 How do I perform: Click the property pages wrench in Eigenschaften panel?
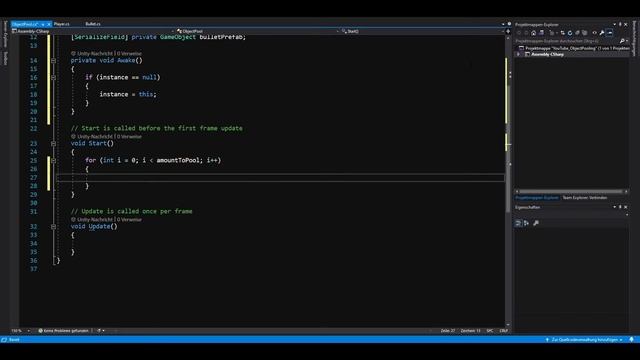pyautogui.click(x=536, y=223)
